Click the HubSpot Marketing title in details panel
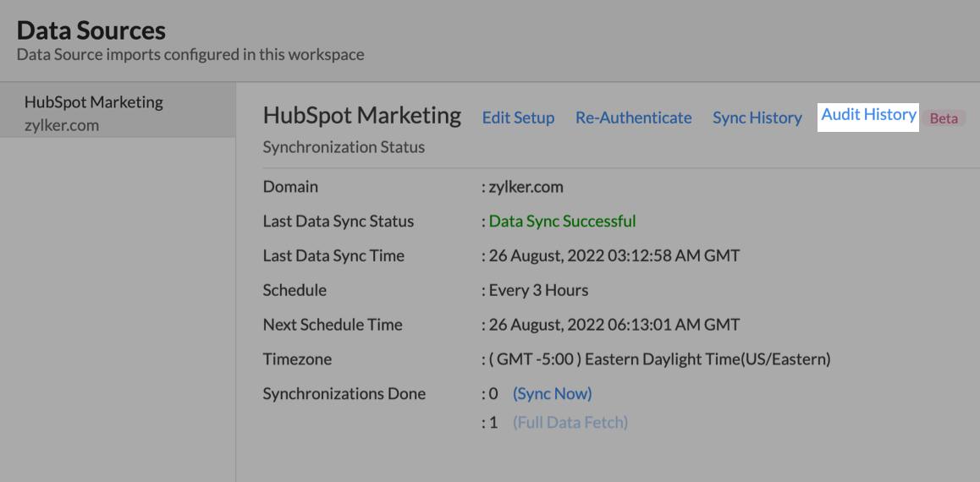 tap(362, 116)
